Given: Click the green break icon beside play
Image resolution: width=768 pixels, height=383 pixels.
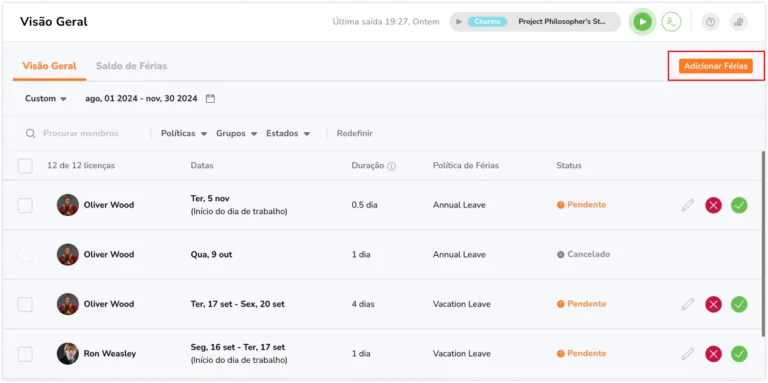Looking at the screenshot, I should (x=671, y=22).
